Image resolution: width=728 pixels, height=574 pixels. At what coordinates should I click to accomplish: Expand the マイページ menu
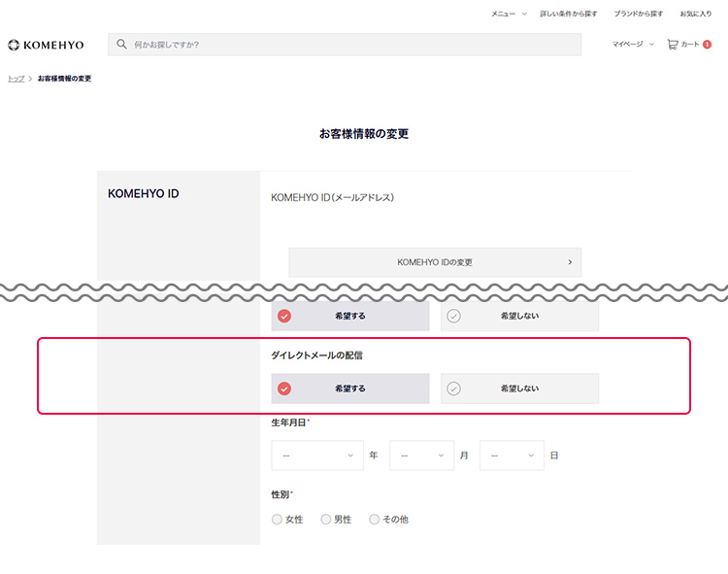coord(633,44)
